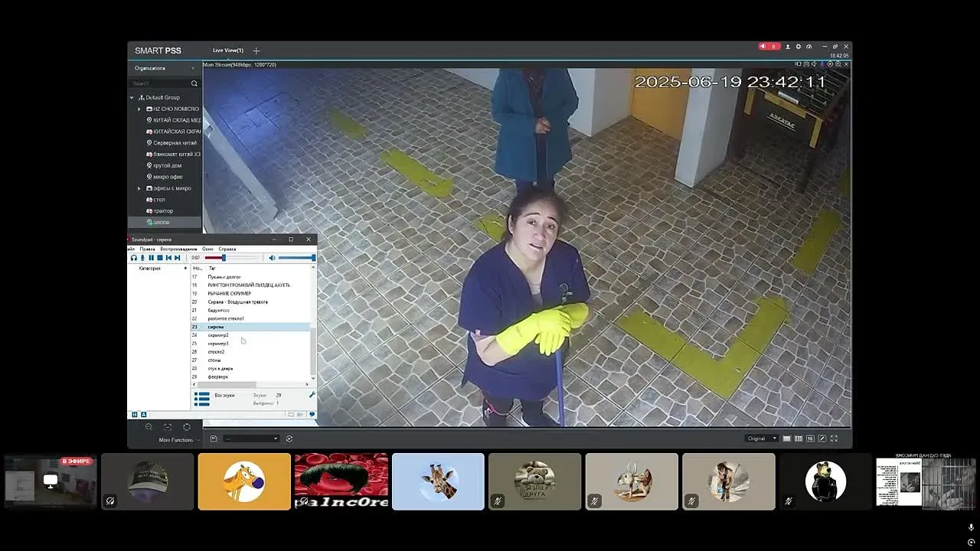Click the Soundpad microphone icon
980x551 pixels.
(x=142, y=258)
